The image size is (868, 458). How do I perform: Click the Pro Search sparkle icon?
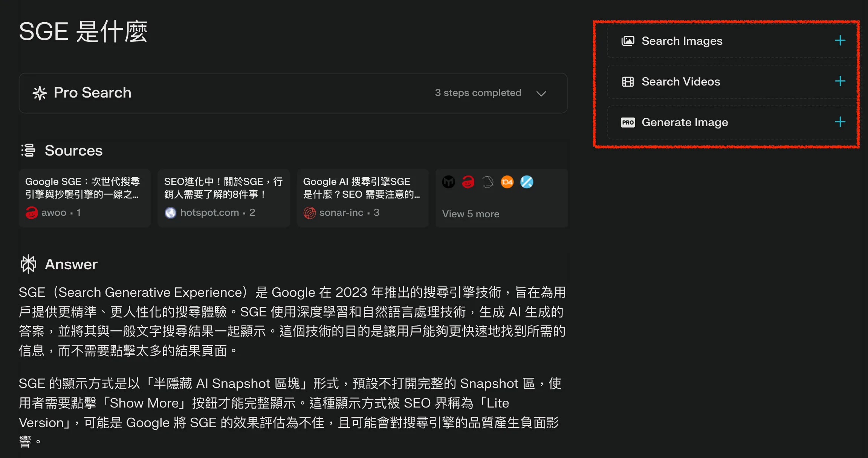pos(40,93)
